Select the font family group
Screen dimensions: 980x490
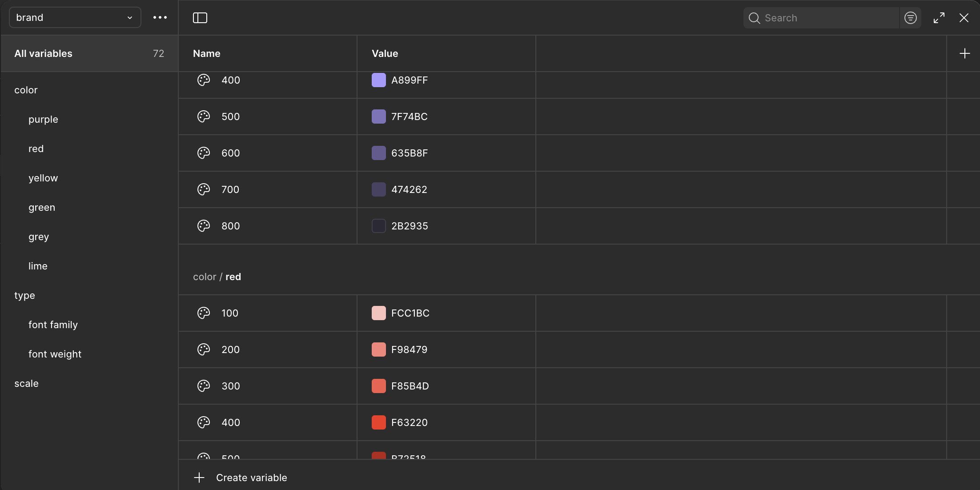tap(53, 325)
